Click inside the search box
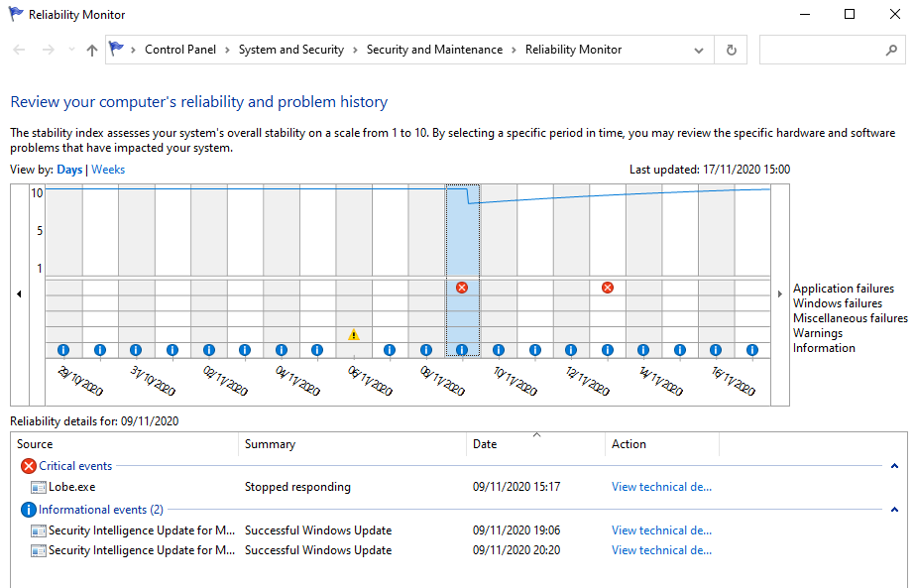Screen dimensions: 916x588 point(823,50)
